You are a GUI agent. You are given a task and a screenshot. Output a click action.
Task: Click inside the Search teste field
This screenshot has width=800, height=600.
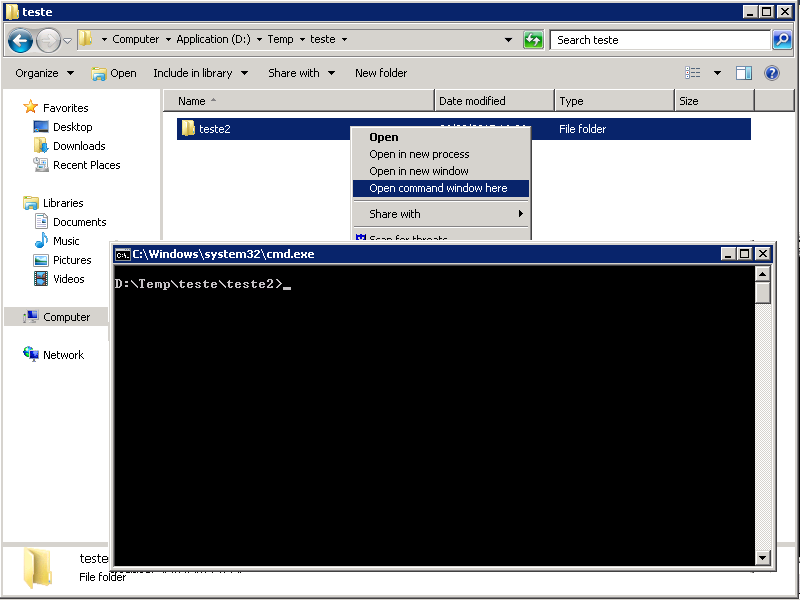(x=660, y=40)
